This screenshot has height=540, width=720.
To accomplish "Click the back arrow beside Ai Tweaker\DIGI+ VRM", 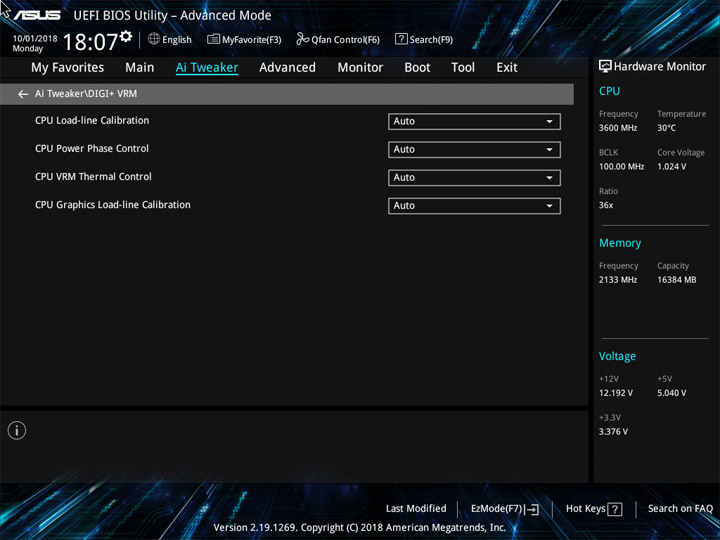I will (x=23, y=94).
